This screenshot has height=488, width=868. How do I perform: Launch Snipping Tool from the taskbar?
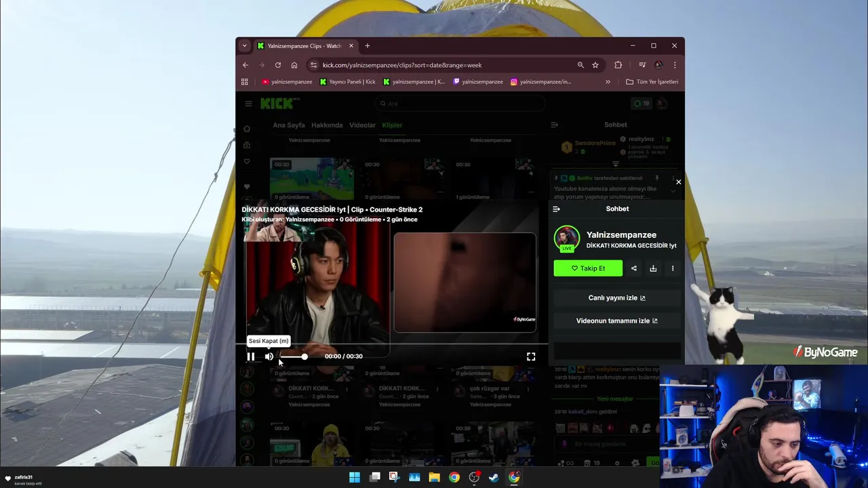(x=394, y=477)
